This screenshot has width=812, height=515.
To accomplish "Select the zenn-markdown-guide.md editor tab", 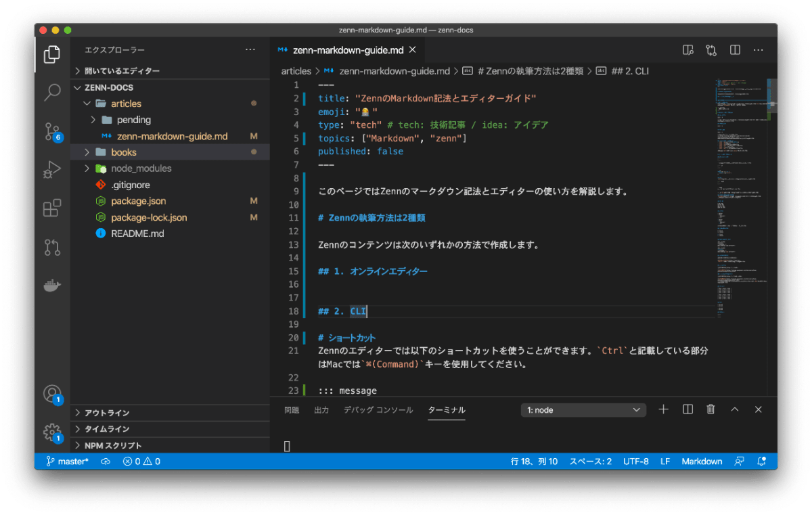I will (x=347, y=50).
